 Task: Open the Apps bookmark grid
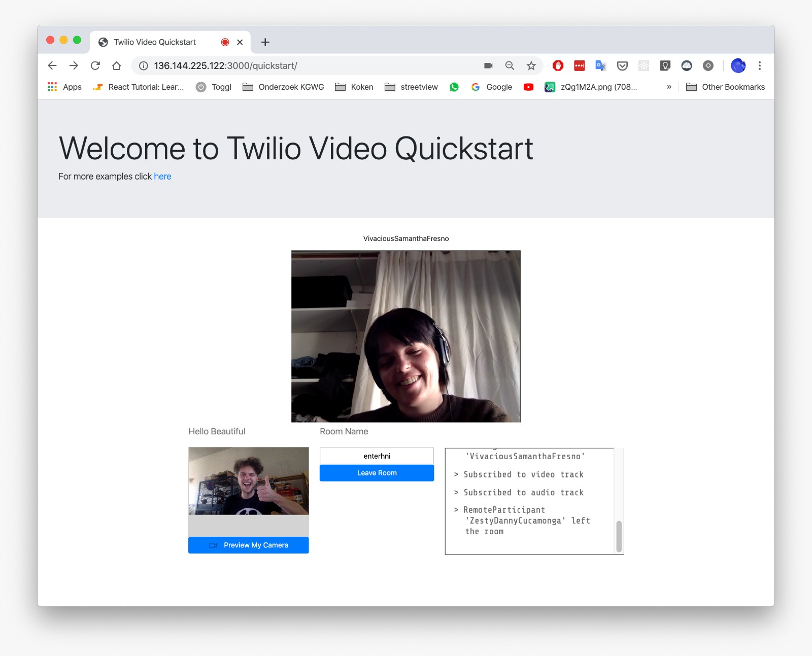click(x=64, y=87)
